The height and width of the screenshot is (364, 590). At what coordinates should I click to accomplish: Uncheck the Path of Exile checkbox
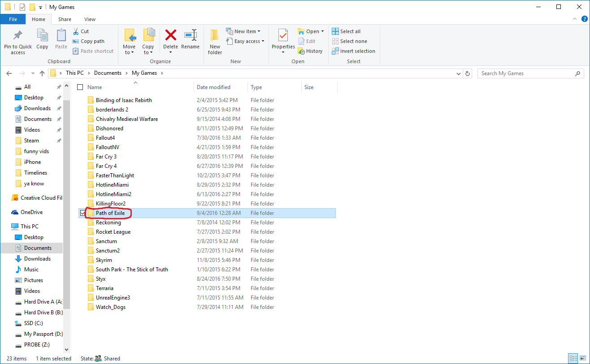point(82,213)
